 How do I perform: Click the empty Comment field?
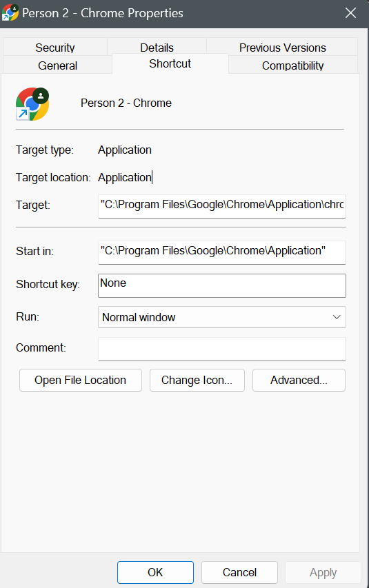coord(222,349)
